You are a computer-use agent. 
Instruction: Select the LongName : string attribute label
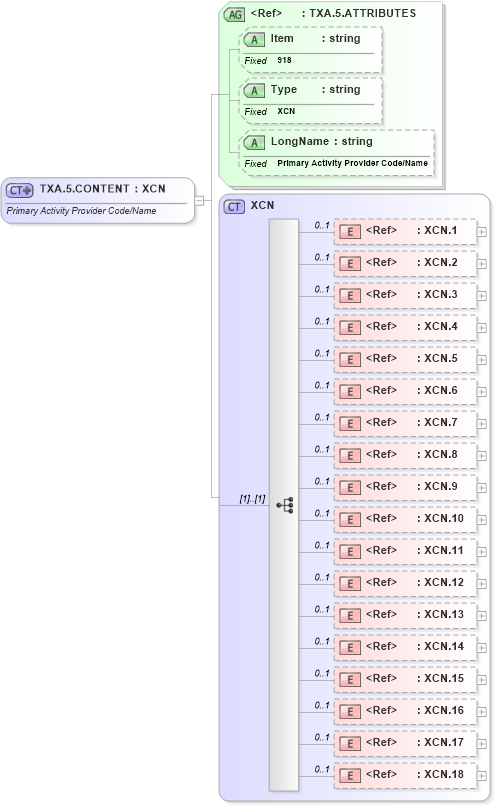point(321,141)
